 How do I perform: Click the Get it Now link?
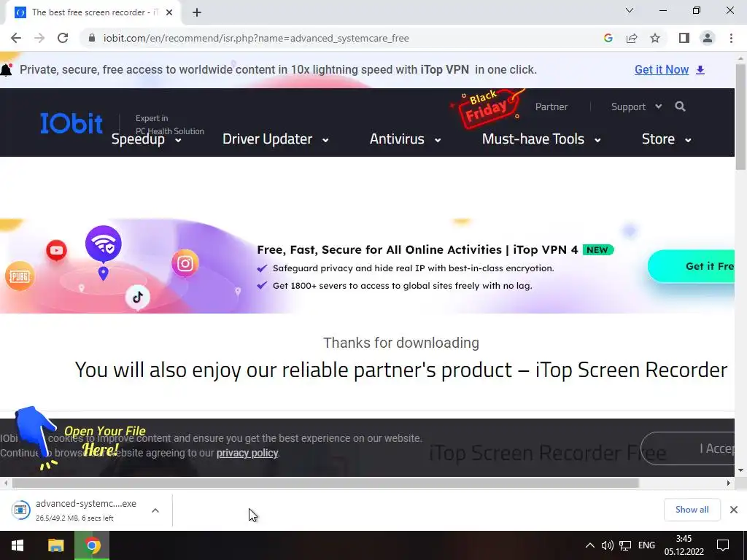coord(661,69)
